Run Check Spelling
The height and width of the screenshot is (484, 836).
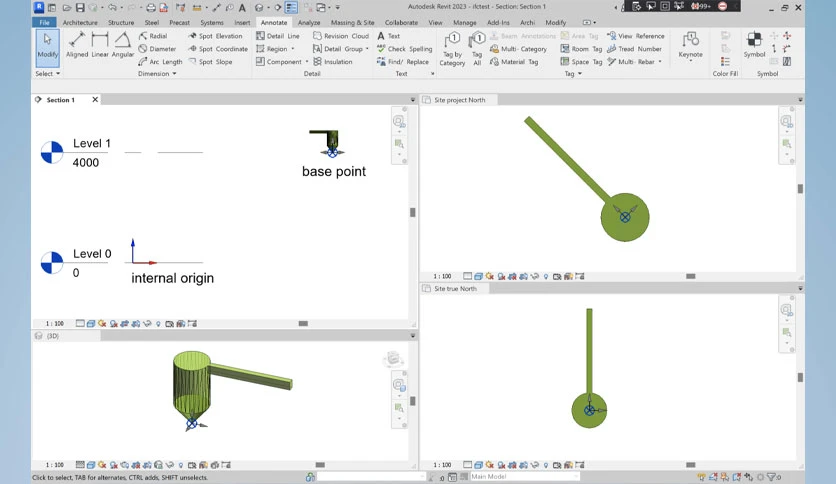pos(405,49)
